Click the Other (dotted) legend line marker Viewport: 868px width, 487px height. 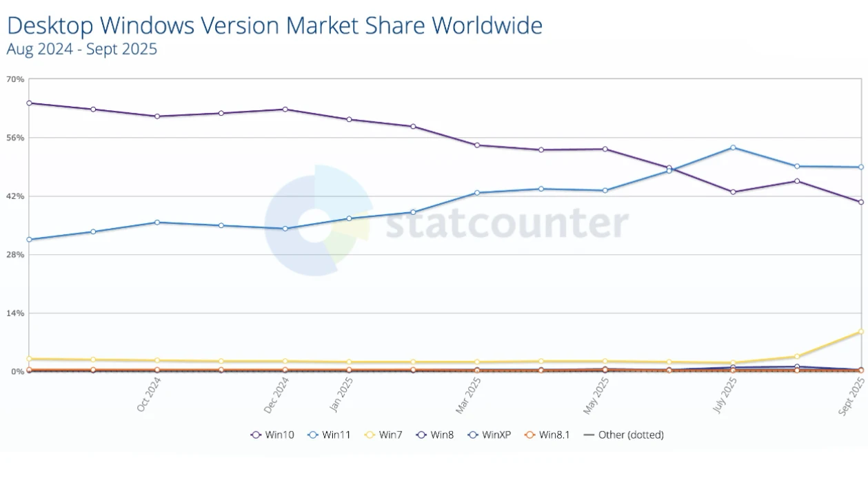click(x=588, y=435)
